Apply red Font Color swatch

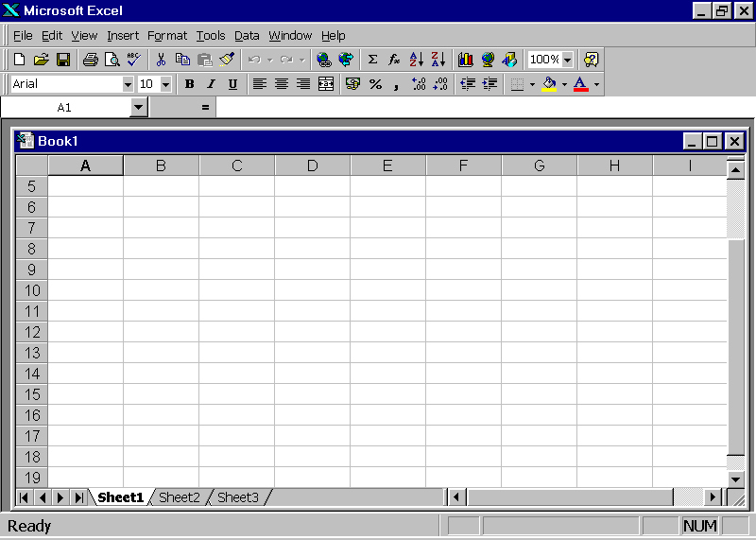tap(581, 84)
